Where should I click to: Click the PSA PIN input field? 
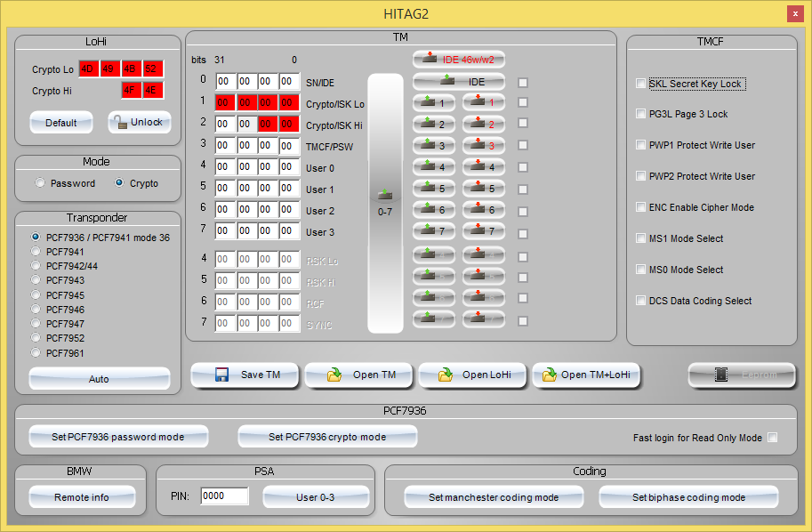224,496
